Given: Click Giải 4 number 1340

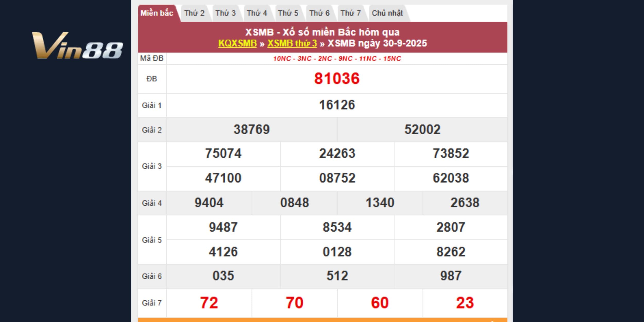Looking at the screenshot, I should tap(380, 203).
